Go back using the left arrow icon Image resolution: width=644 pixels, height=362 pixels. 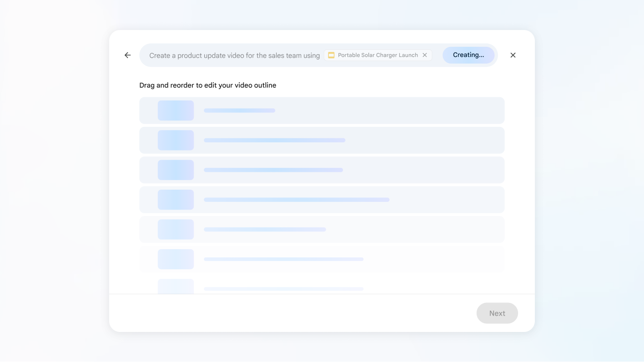coord(127,55)
